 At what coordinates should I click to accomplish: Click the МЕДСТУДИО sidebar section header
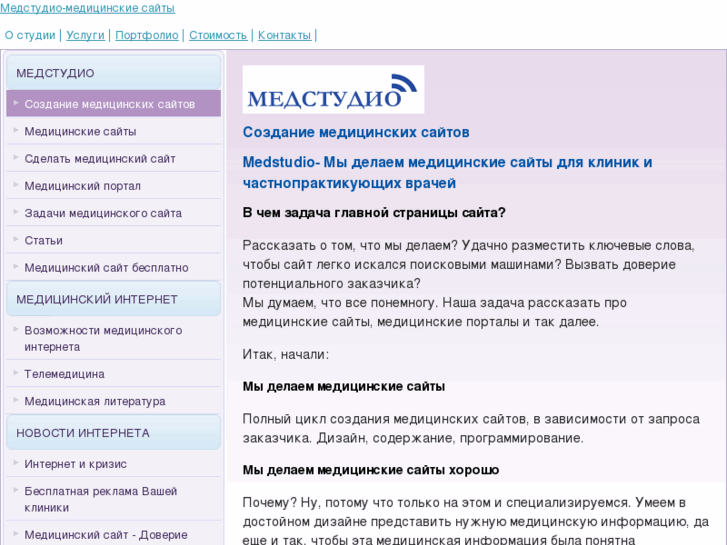click(114, 73)
